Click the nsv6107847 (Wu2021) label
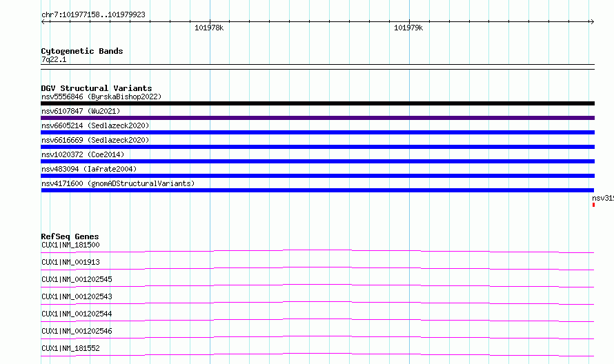614x364 pixels. click(81, 111)
